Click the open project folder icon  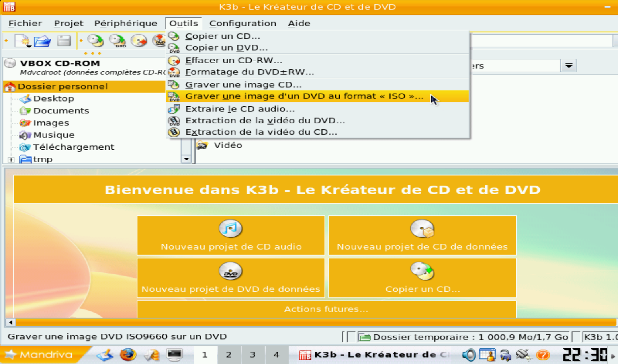click(42, 41)
